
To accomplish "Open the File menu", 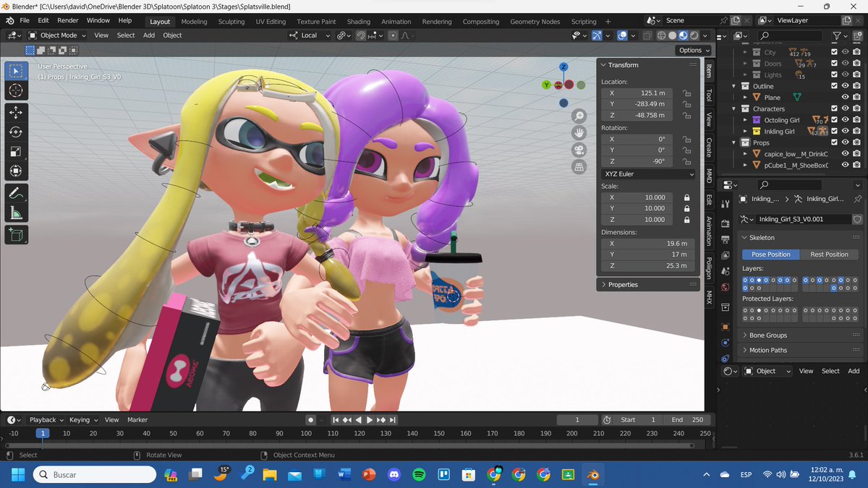I will point(25,20).
